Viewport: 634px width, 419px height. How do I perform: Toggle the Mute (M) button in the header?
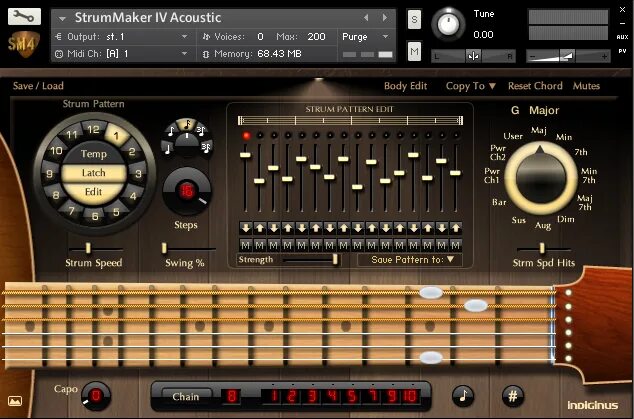point(414,51)
